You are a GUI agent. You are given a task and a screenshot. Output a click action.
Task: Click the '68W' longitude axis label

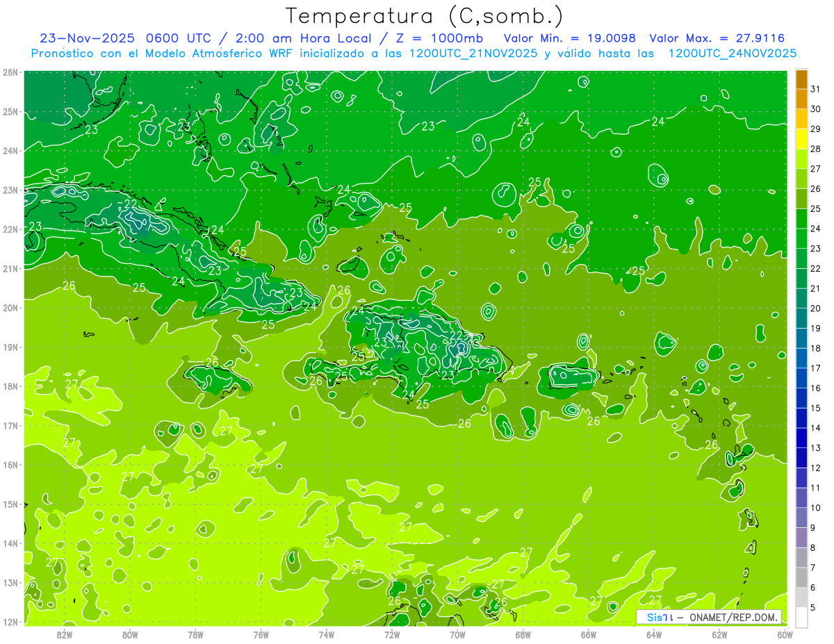(523, 634)
